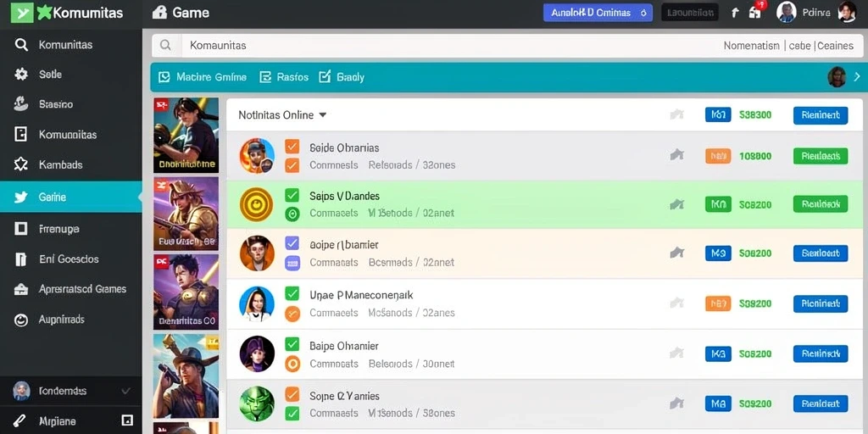The height and width of the screenshot is (434, 868).
Task: Open the notification icon with red badge
Action: click(755, 11)
